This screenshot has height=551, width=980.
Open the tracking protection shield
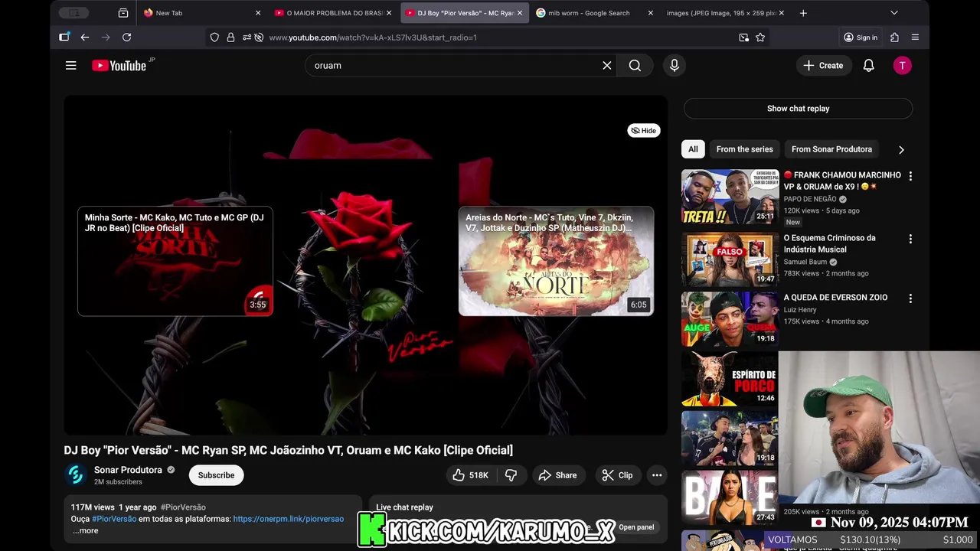click(x=214, y=37)
